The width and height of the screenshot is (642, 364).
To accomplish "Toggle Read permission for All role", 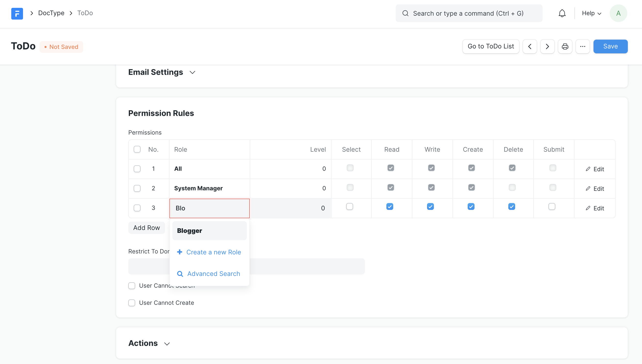I will 391,168.
